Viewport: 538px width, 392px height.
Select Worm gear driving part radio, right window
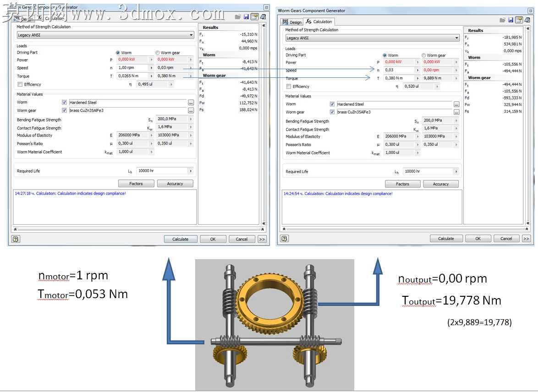pos(424,55)
